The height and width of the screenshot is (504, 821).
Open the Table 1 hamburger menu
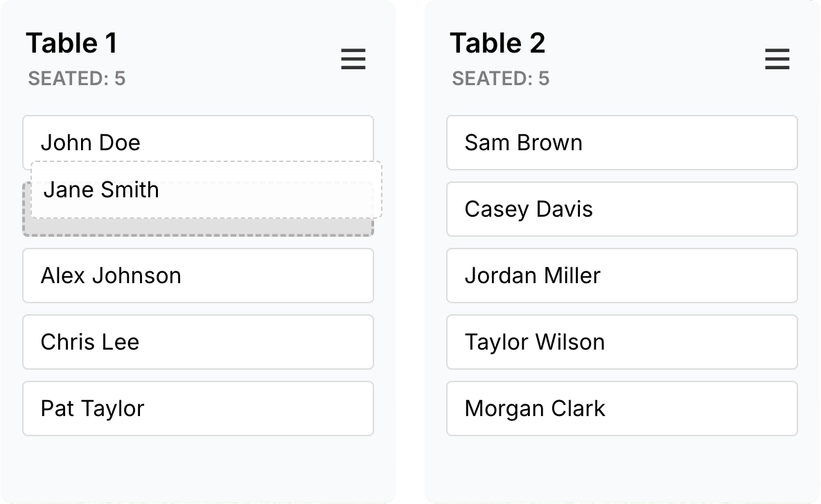[353, 60]
